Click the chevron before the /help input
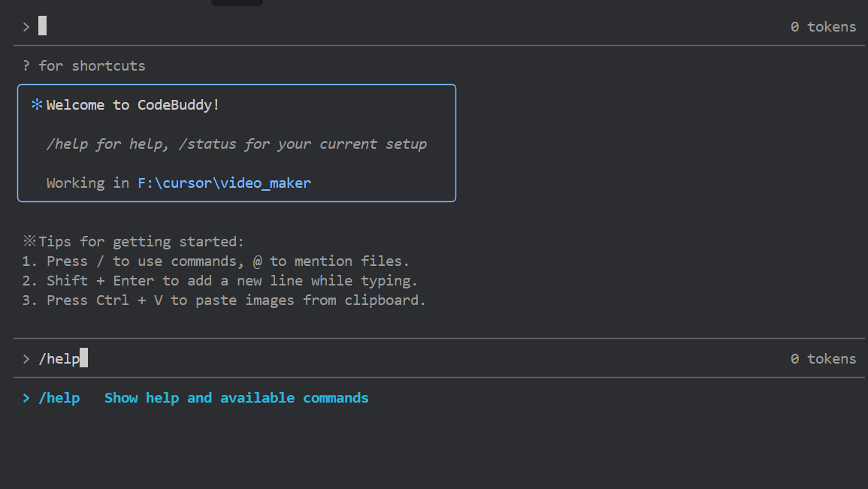This screenshot has height=489, width=868. [x=26, y=359]
